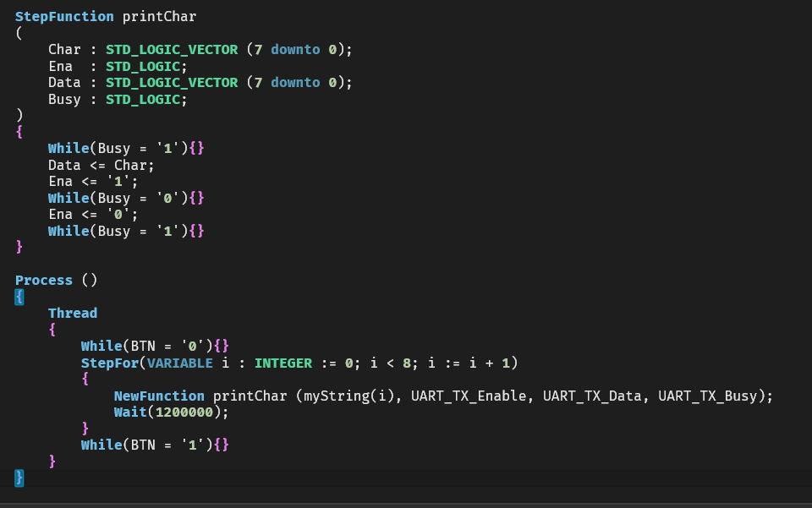The width and height of the screenshot is (812, 508).
Task: Click the StepFor keyword
Action: pos(110,363)
